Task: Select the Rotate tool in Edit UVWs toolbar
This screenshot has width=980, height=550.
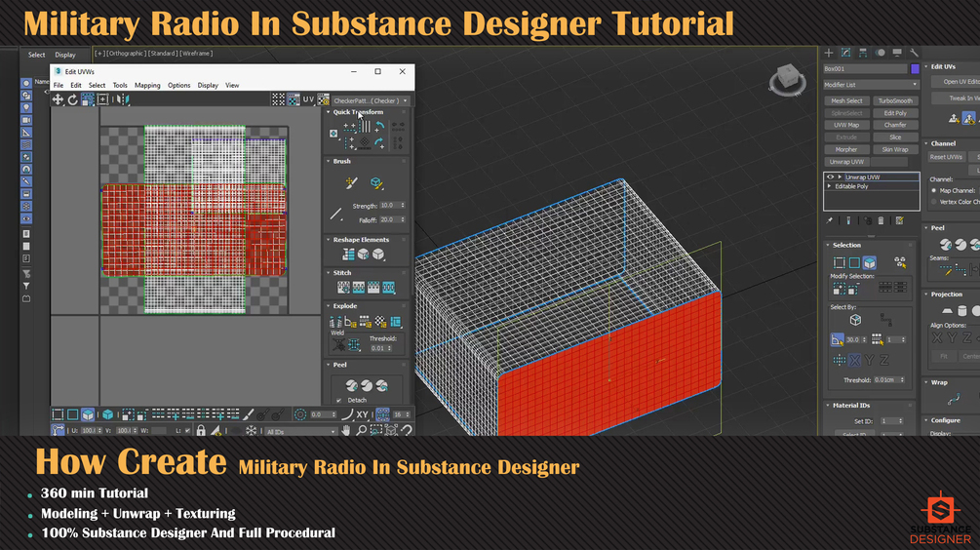Action: 72,99
